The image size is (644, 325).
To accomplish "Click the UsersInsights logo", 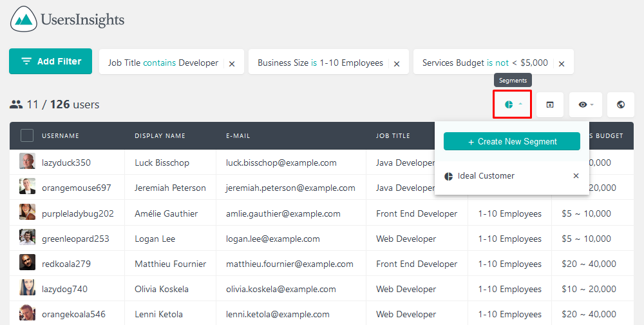I will tap(68, 19).
